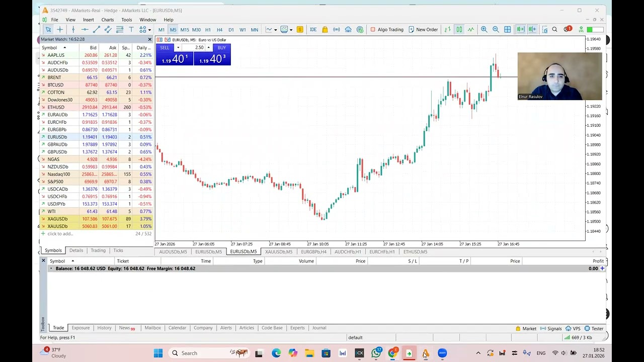Increase trade volume with up arrow
This screenshot has width=644, height=362.
point(209,48)
